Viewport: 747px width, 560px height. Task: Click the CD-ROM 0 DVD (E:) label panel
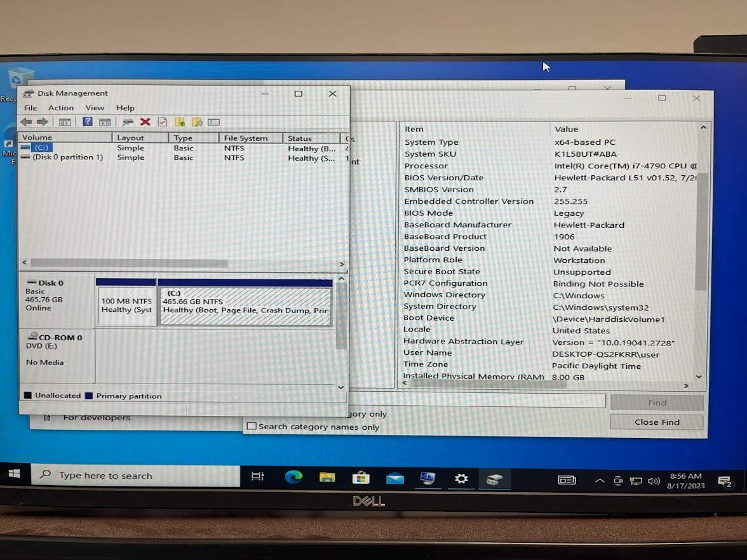coord(57,356)
